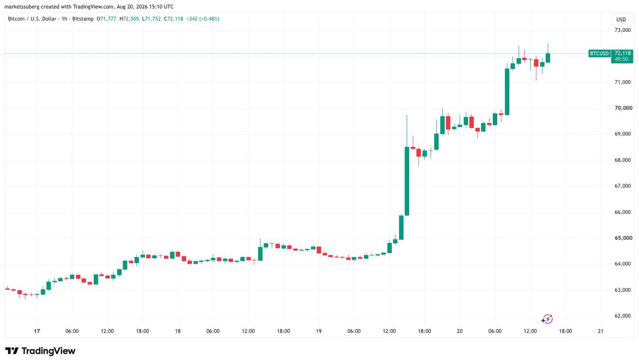
Task: Click the close value C72,118 in header
Action: [174, 19]
